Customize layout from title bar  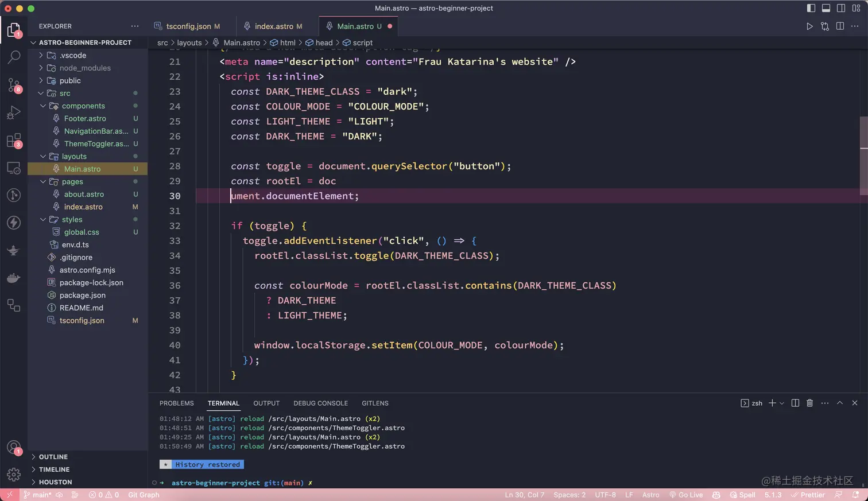856,8
